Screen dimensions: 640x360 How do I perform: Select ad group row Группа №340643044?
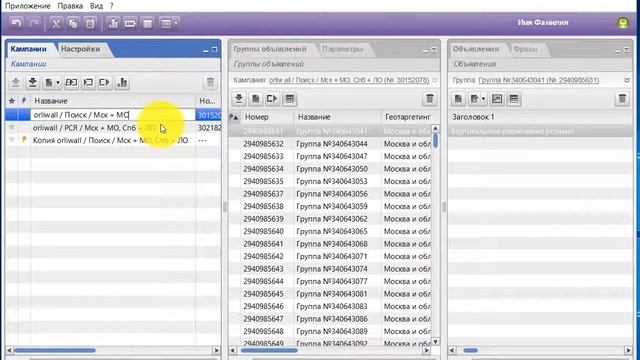(x=330, y=144)
